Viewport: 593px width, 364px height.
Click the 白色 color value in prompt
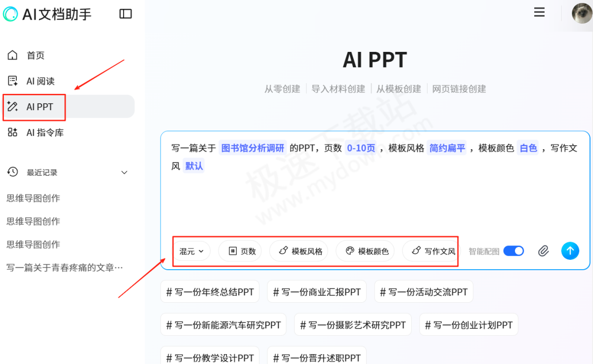[528, 148]
